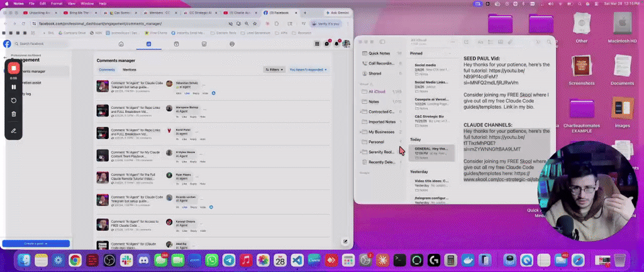Open the C&C Strategic Biz pinned note

(x=431, y=121)
